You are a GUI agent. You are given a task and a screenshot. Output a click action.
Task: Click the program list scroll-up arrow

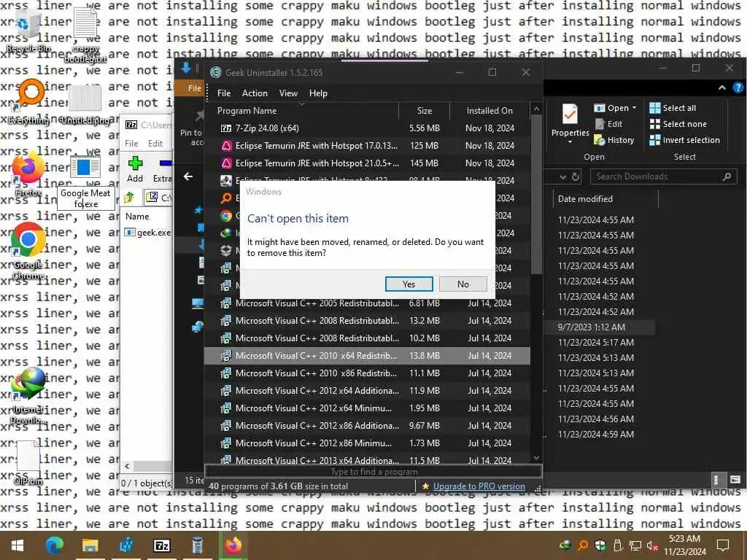pyautogui.click(x=536, y=109)
